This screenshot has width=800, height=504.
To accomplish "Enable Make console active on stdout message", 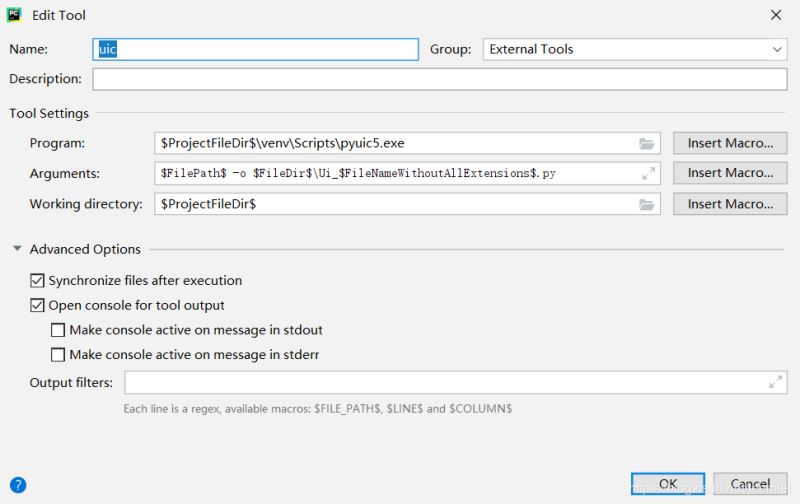I will click(58, 330).
